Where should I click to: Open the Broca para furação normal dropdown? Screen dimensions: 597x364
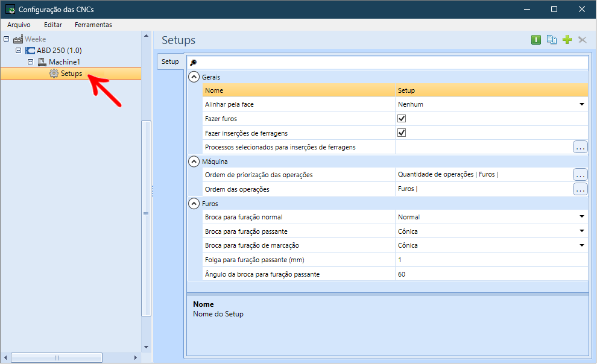[x=581, y=217]
